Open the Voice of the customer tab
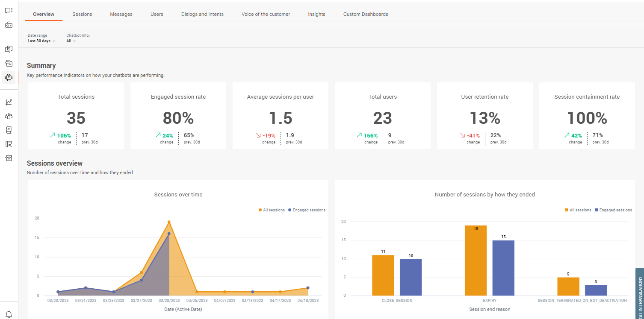Viewport: 644px width, 319px height. point(266,14)
